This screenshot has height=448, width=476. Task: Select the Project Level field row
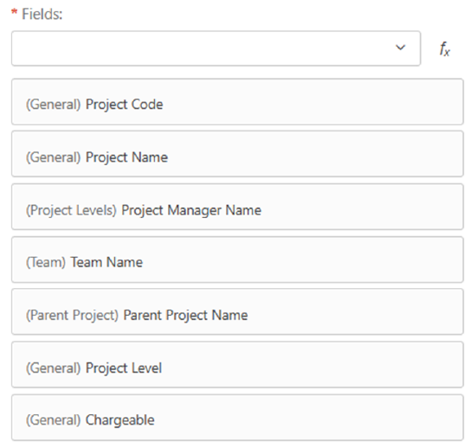(x=237, y=364)
